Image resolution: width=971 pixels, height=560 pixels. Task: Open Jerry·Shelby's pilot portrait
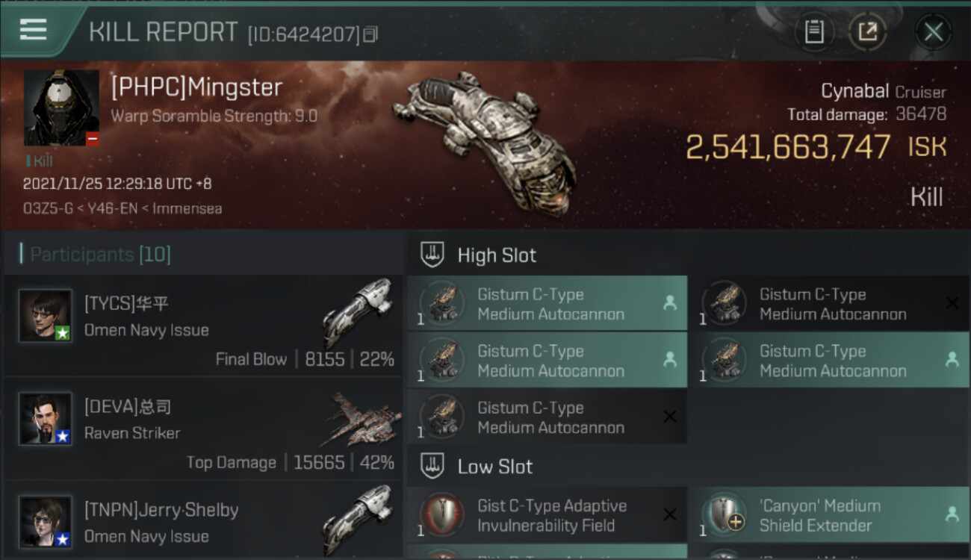(46, 522)
